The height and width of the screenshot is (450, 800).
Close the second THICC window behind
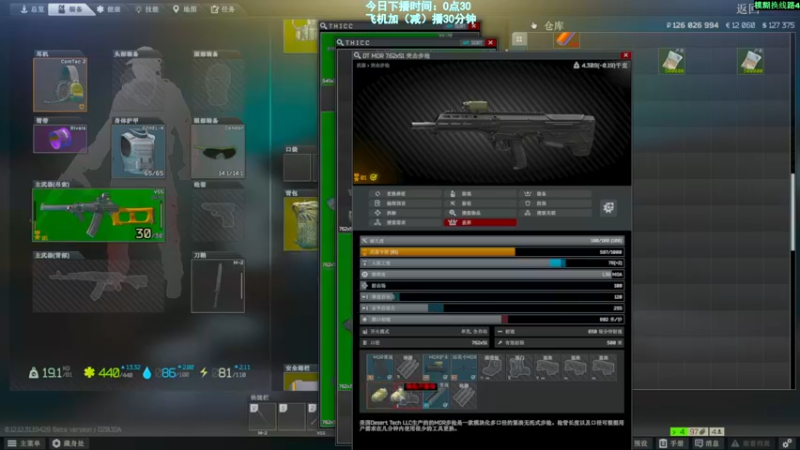coord(490,42)
